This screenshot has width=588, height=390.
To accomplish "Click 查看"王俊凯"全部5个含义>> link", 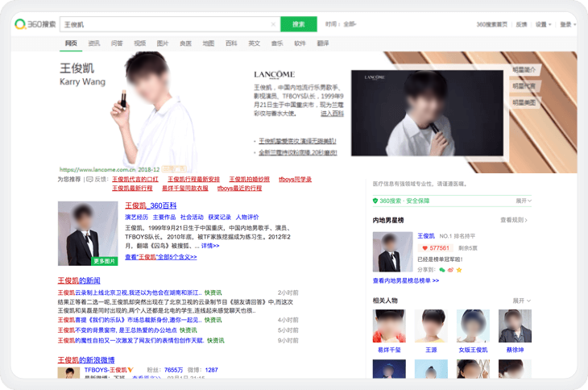I will pos(161,257).
